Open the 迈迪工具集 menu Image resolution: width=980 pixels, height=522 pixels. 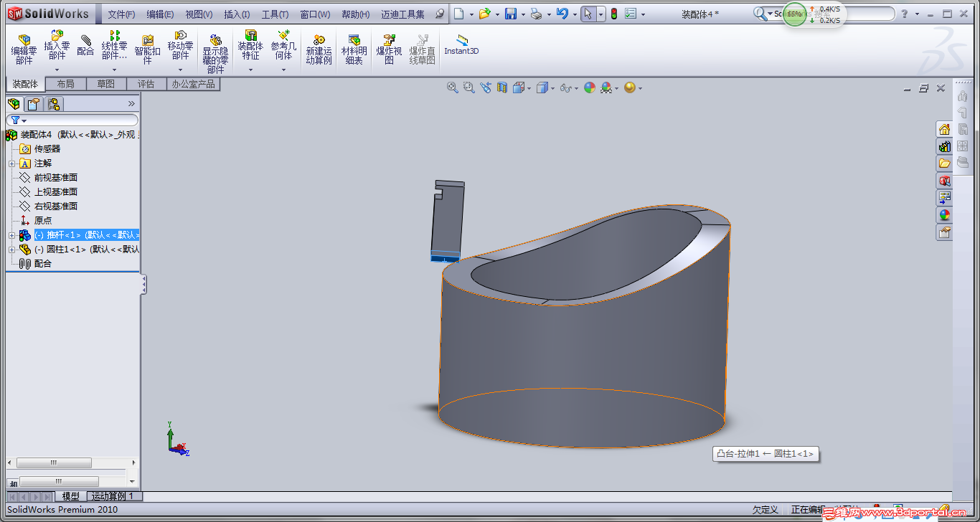click(x=402, y=14)
